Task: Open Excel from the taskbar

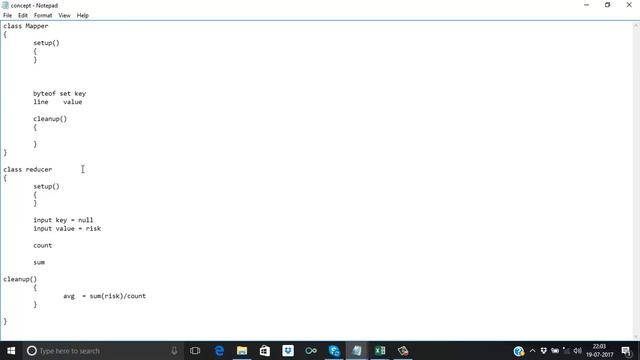Action: coord(380,351)
